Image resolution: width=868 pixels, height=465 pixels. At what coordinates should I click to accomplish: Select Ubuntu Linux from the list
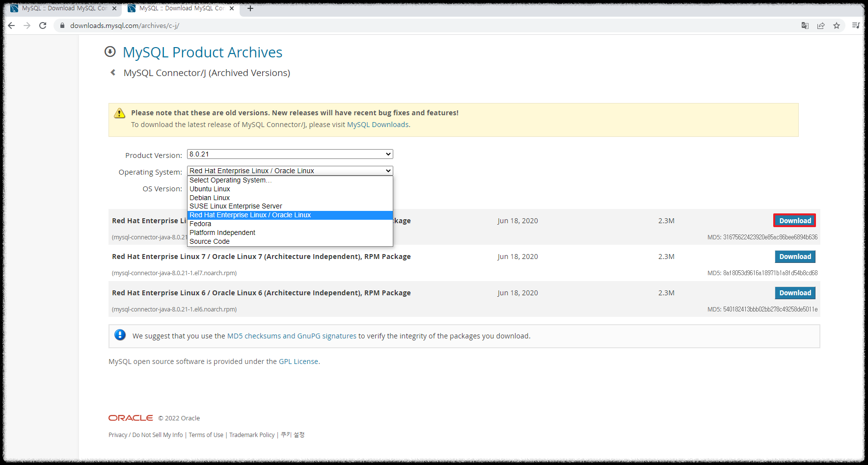tap(290, 189)
